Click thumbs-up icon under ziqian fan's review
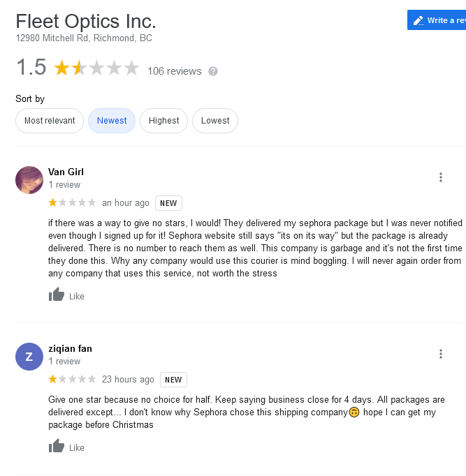466x476 pixels. point(57,447)
